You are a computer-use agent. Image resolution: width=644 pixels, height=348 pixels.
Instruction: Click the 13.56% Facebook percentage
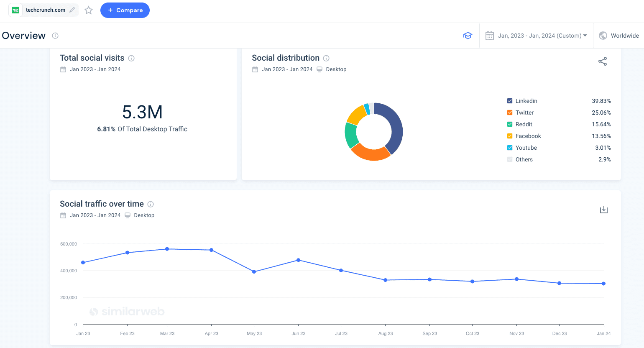coord(601,136)
